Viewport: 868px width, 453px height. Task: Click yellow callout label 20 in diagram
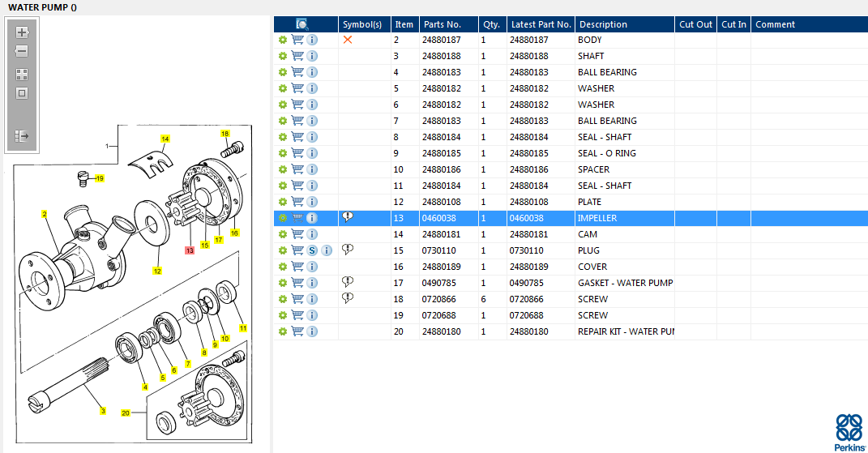pyautogui.click(x=126, y=412)
